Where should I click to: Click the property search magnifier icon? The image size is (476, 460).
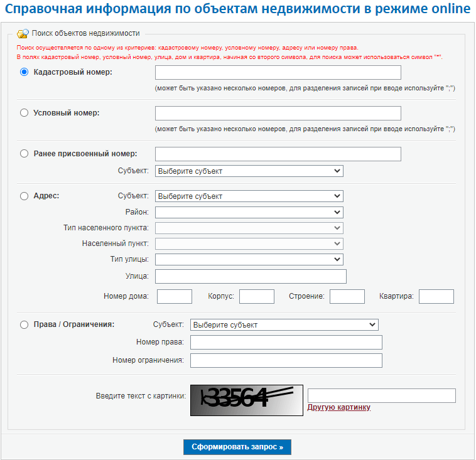[x=23, y=34]
